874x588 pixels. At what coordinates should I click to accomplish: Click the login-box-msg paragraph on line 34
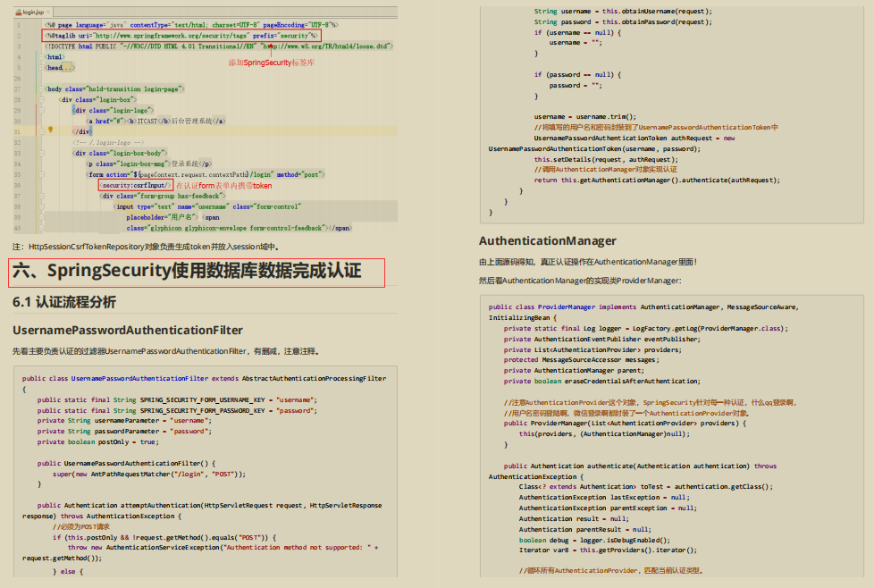click(x=149, y=164)
